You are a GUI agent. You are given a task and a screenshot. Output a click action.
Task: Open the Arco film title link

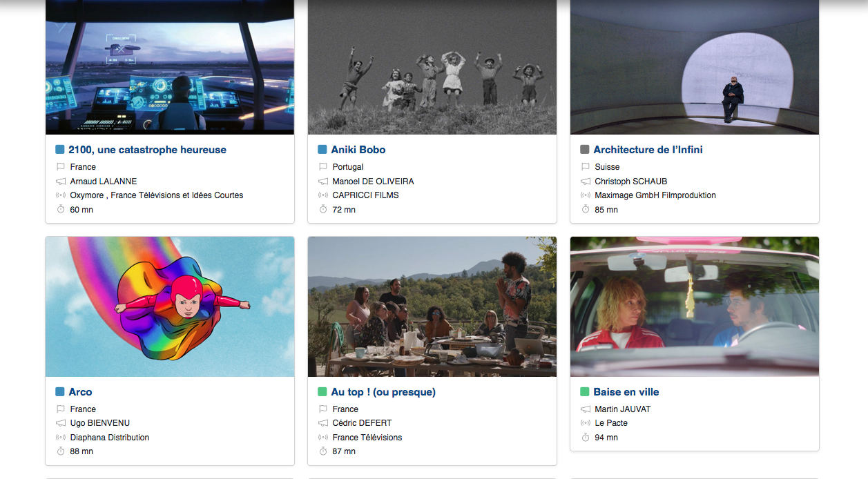coord(80,392)
